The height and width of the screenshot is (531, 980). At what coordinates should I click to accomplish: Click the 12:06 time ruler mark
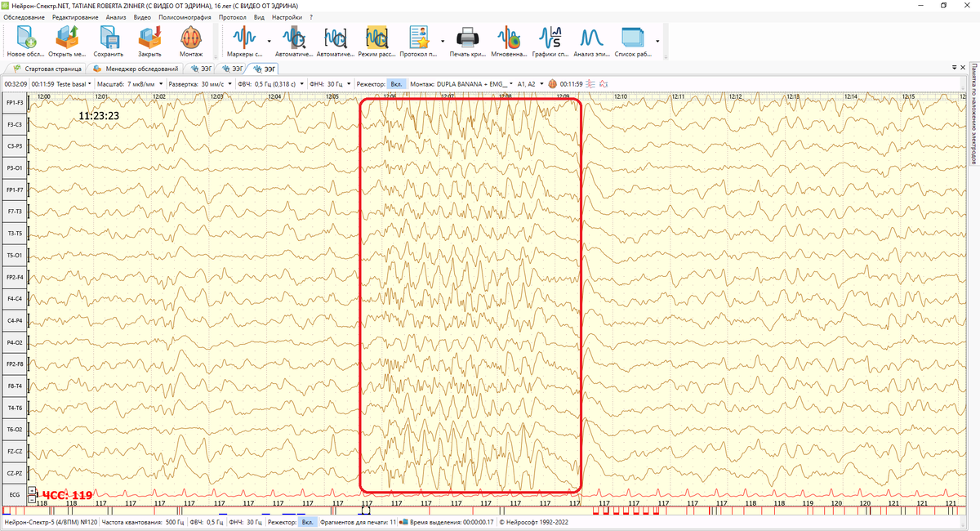point(390,96)
